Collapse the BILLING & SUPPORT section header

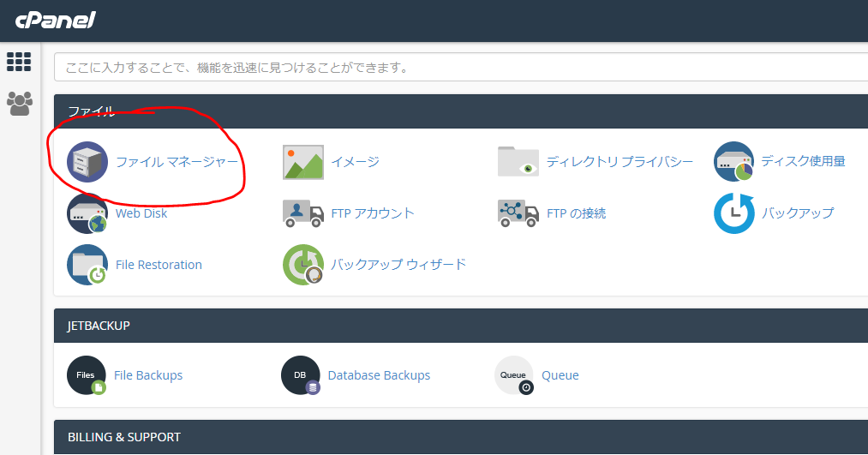tap(461, 437)
